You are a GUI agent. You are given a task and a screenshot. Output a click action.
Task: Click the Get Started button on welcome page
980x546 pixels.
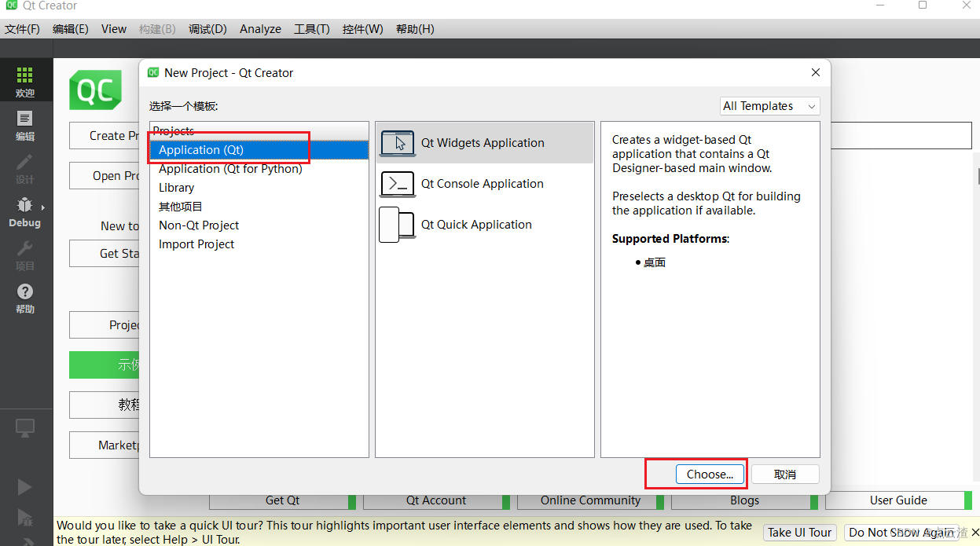tap(105, 254)
